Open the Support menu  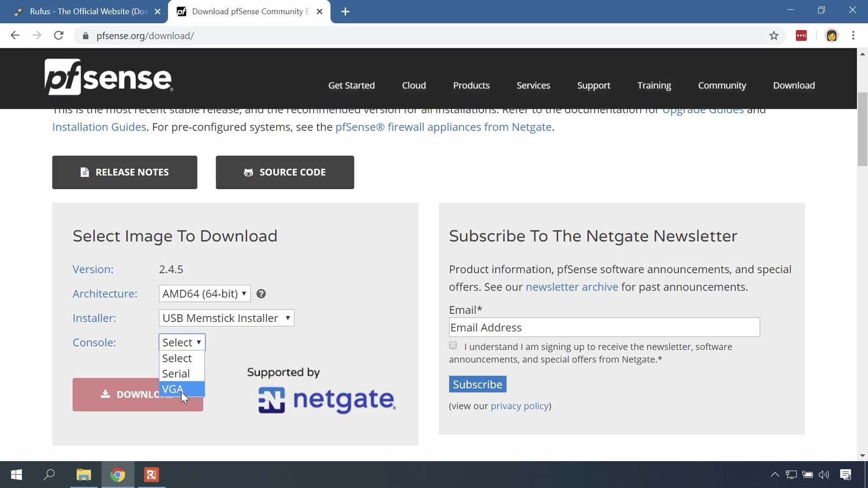[x=594, y=85]
